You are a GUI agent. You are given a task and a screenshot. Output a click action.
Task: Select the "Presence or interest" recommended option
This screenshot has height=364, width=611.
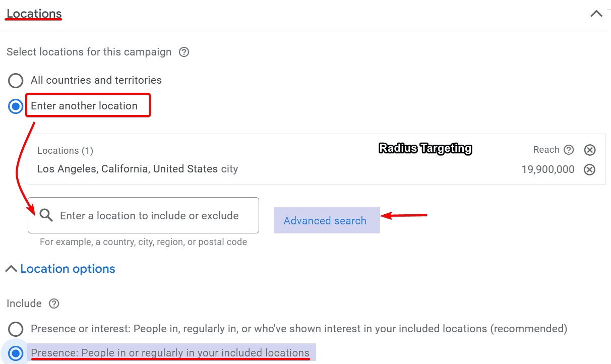pyautogui.click(x=16, y=329)
